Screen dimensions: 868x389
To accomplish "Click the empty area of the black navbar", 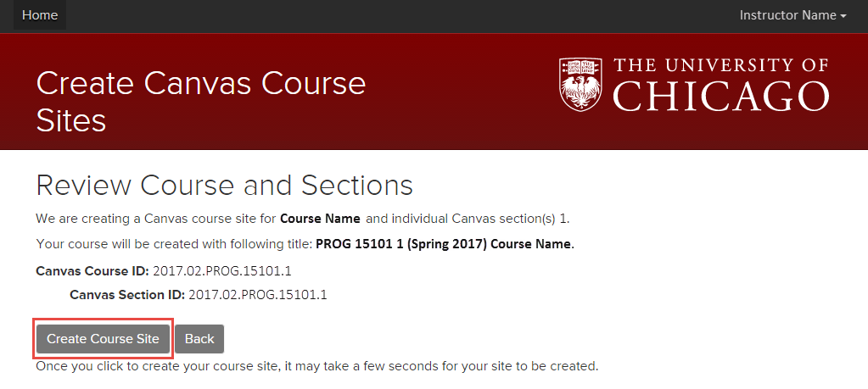I will coord(382,16).
